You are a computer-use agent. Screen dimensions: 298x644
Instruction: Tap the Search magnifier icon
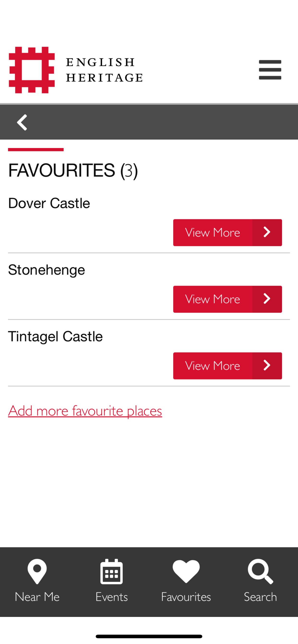[260, 571]
